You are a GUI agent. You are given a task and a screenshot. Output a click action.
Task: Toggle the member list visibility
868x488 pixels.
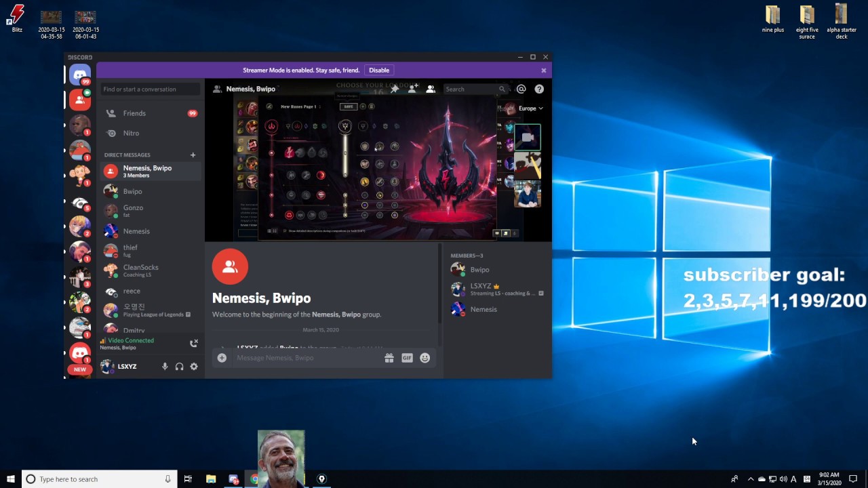click(430, 89)
